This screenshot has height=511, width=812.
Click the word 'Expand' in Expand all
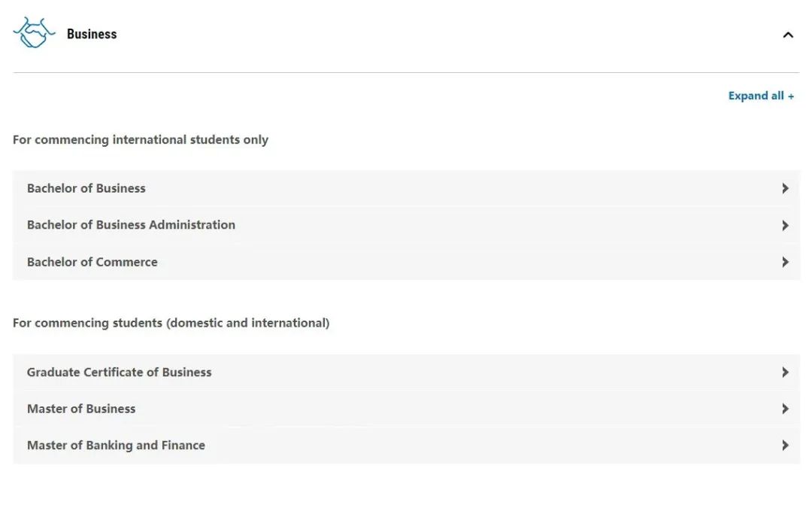pos(748,96)
